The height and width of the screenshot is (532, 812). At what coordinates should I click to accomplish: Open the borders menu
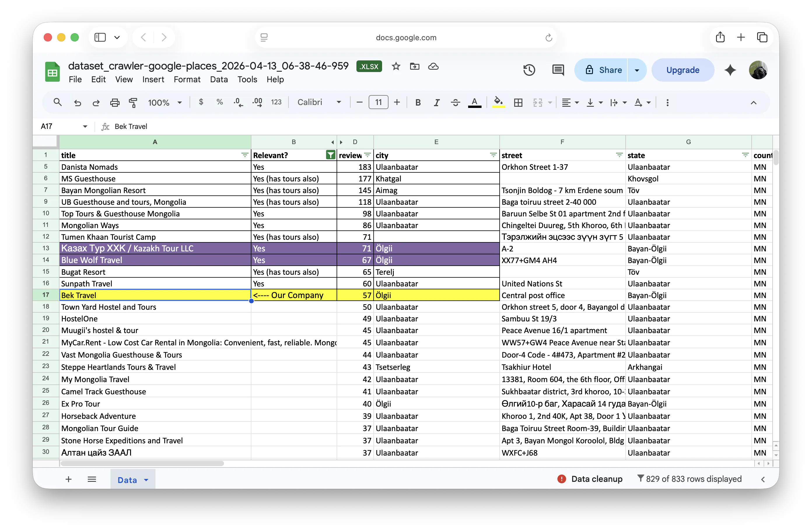coord(518,102)
